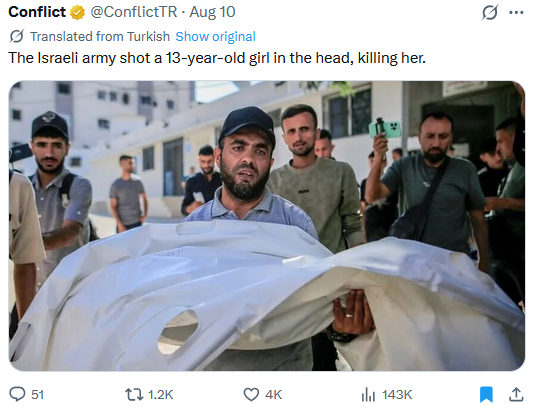The image size is (535, 407).
Task: Open the reply comment icon
Action: click(17, 394)
